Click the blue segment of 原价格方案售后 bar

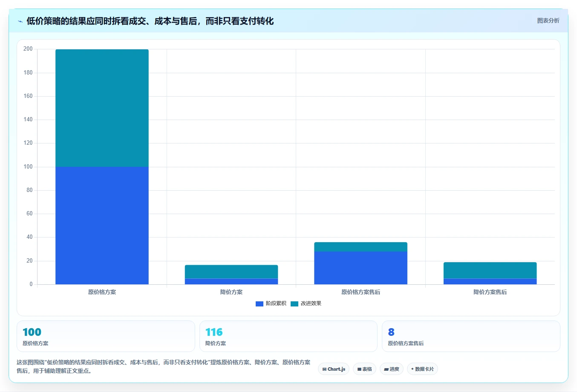click(361, 268)
